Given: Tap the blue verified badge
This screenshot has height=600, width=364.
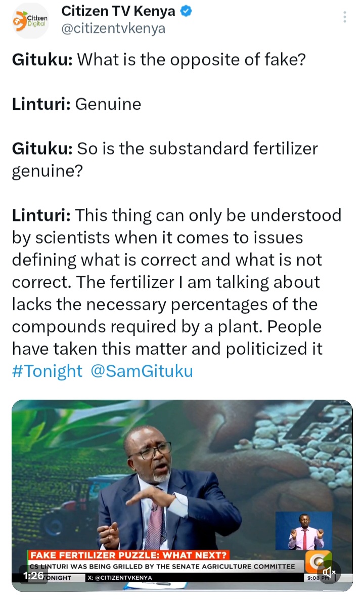Looking at the screenshot, I should point(186,12).
